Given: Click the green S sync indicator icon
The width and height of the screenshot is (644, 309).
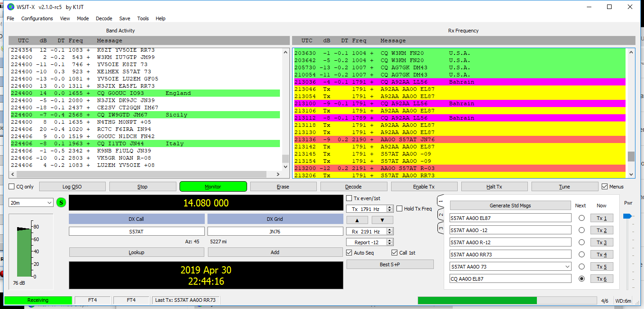Looking at the screenshot, I should coord(61,203).
